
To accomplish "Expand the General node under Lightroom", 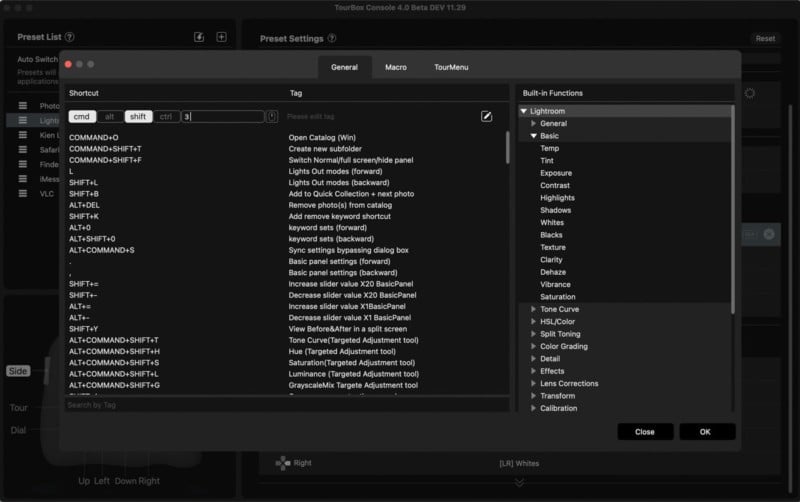I will [x=533, y=123].
